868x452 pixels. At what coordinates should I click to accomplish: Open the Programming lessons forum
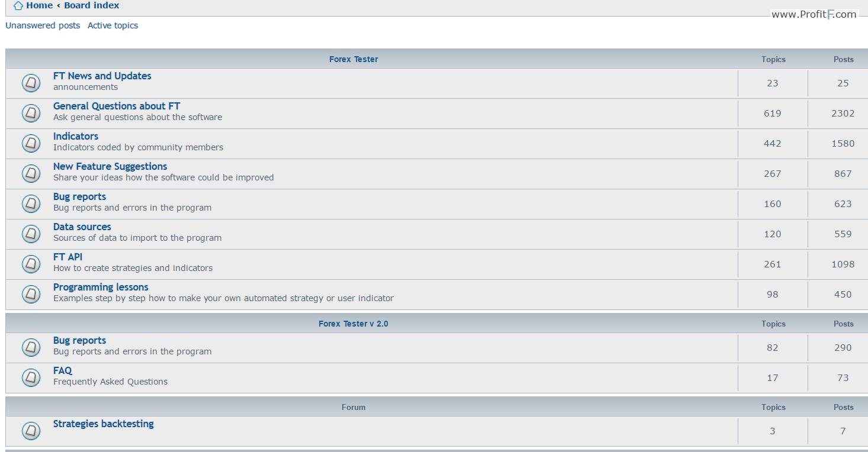pos(101,287)
